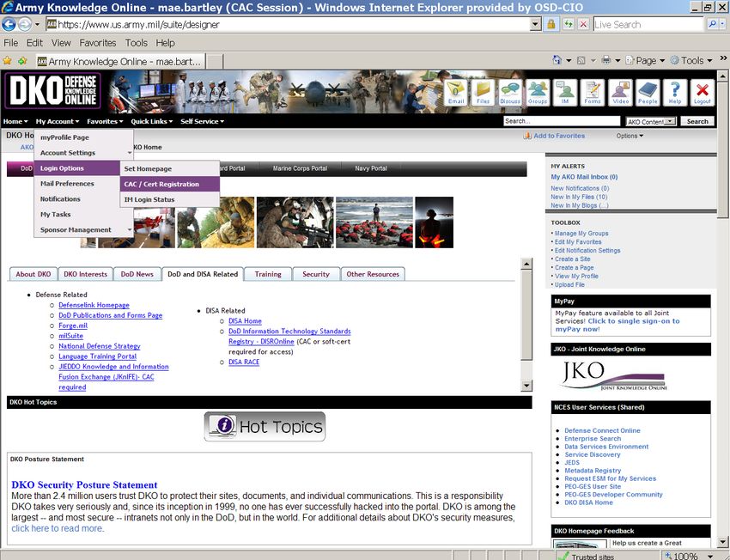
Task: Open the Groups icon in header
Action: (538, 93)
